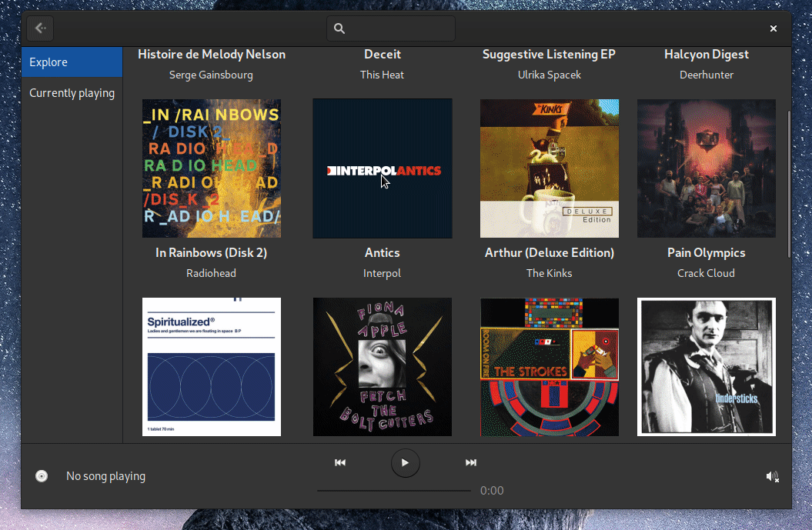Image resolution: width=812 pixels, height=530 pixels.
Task: Click the 0:00 elapsed time label
Action: (492, 491)
